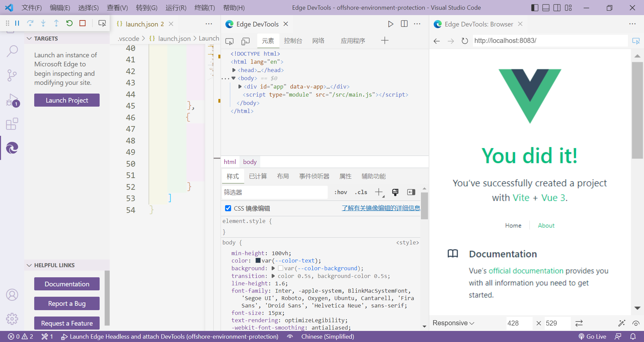Open launch.json editor more actions menu
This screenshot has height=342, width=644.
coord(209,24)
